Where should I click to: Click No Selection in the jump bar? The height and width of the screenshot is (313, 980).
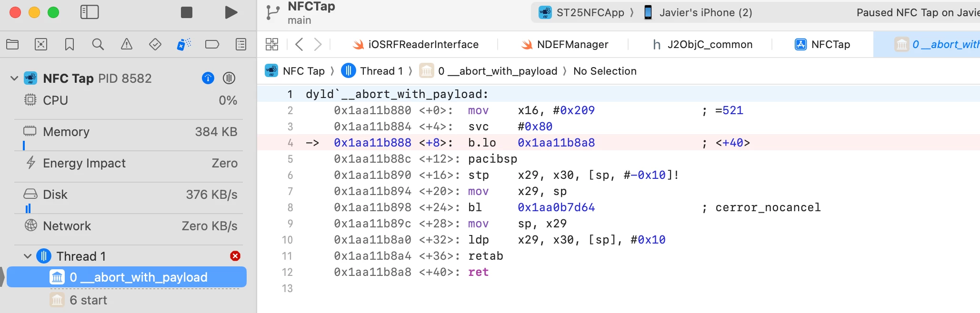(x=605, y=71)
